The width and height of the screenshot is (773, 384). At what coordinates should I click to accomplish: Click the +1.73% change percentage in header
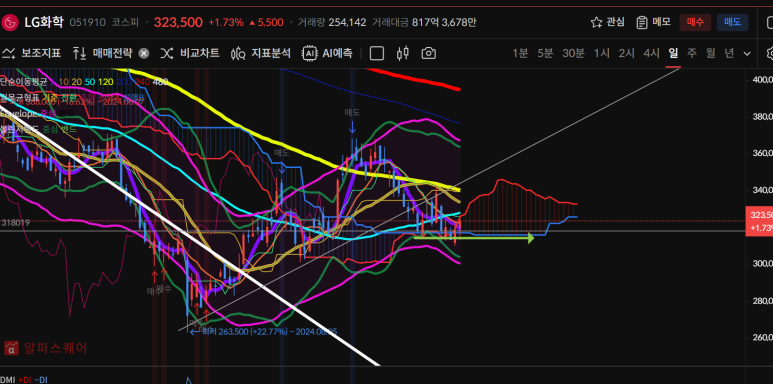(226, 22)
